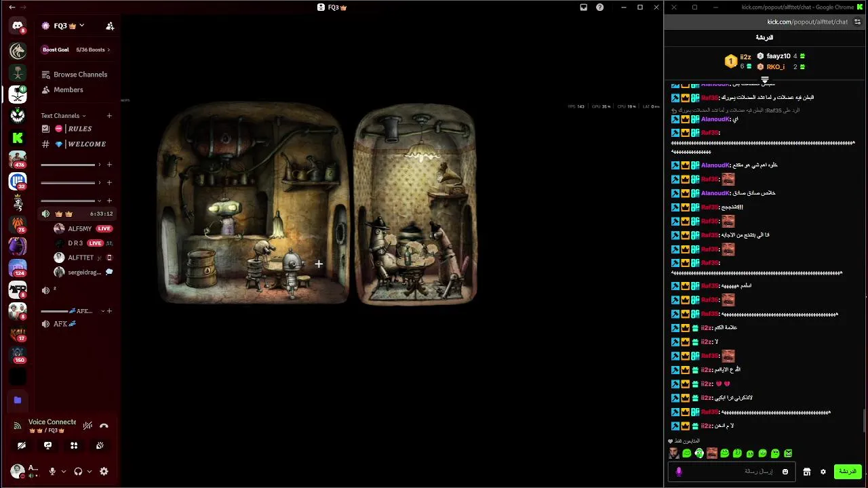Open top gifter ii2z in leaderboard
Image resolution: width=868 pixels, height=488 pixels.
(738, 61)
